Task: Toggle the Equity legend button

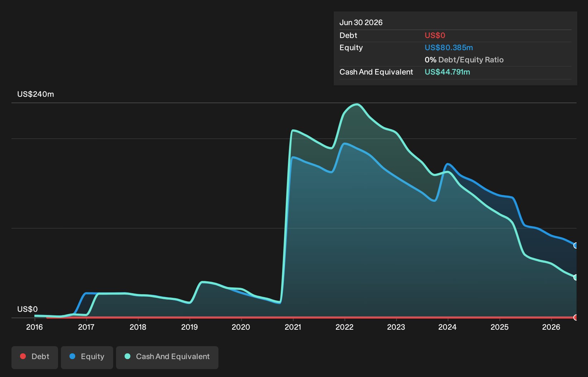Action: pos(87,357)
